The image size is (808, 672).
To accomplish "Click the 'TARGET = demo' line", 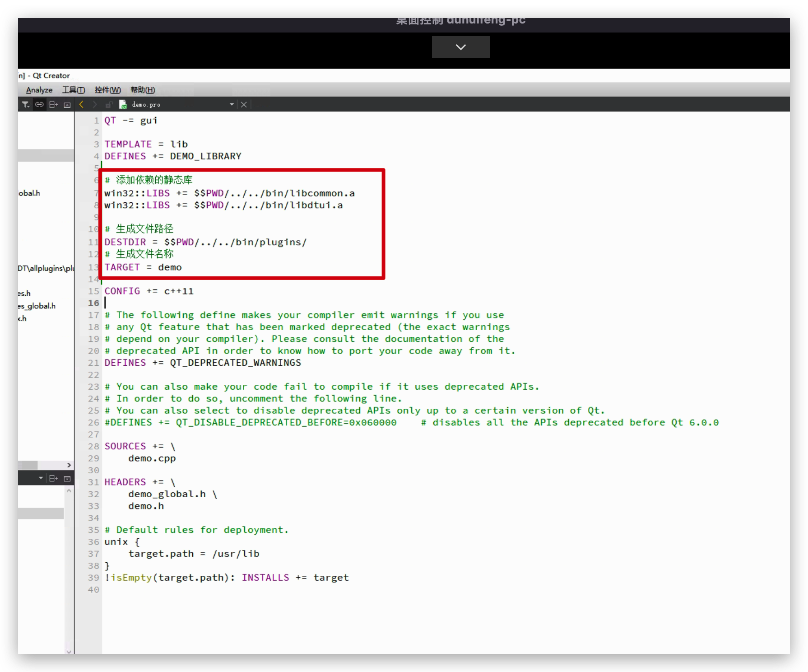I will point(143,267).
